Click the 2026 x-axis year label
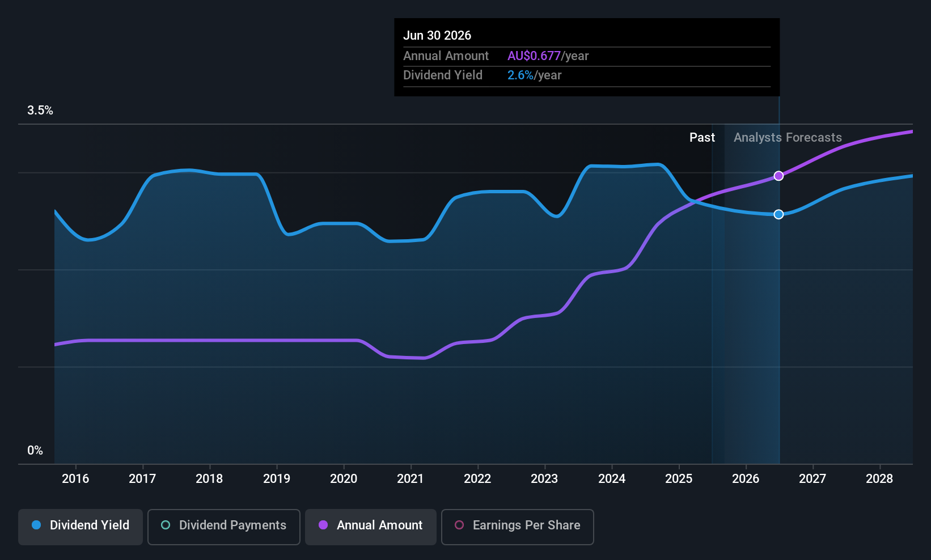This screenshot has width=931, height=560. click(746, 479)
